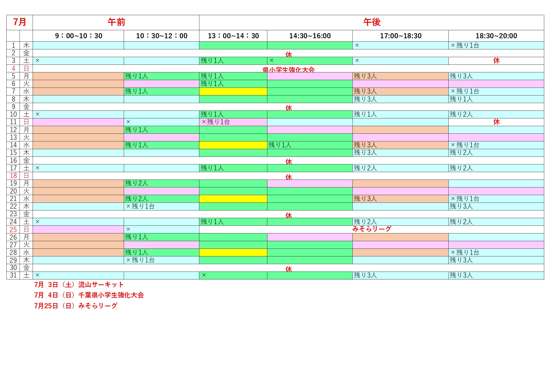Click "残り1人" in the 5th row 10:30 slot
The image size is (555, 392).
tap(136, 76)
